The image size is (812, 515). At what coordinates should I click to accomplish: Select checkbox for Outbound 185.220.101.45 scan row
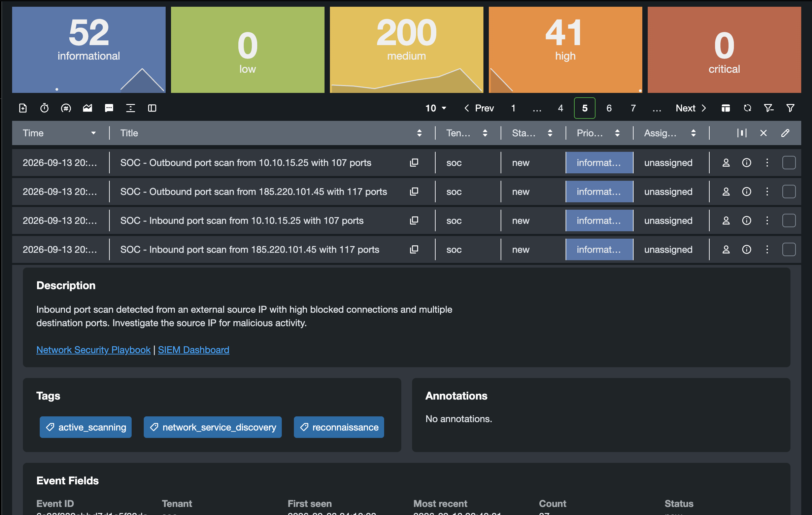click(x=789, y=192)
